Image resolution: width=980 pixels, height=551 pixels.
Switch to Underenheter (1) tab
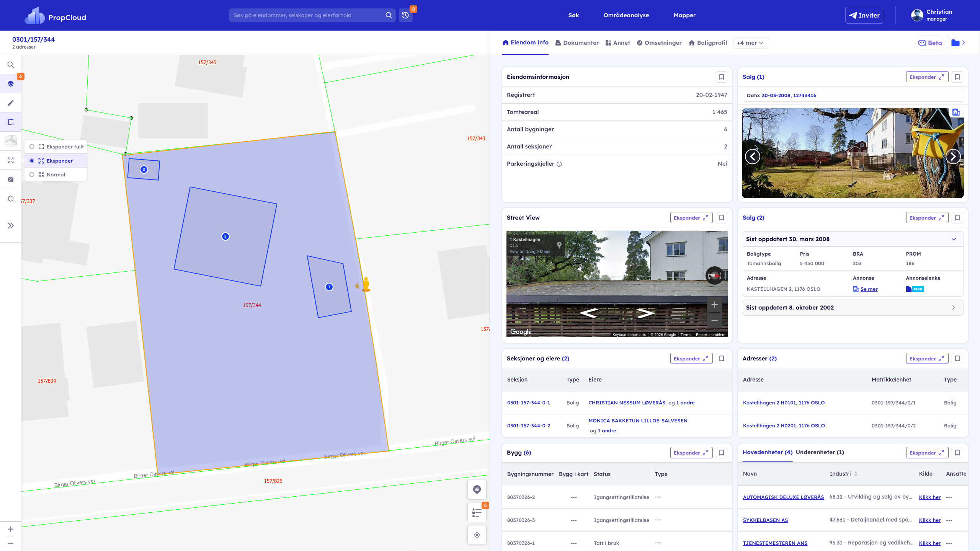[820, 452]
